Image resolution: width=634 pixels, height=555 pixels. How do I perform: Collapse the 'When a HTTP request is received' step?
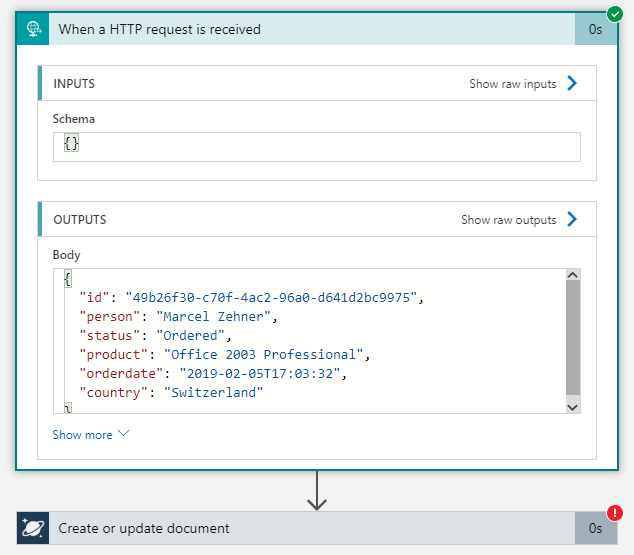coord(300,29)
